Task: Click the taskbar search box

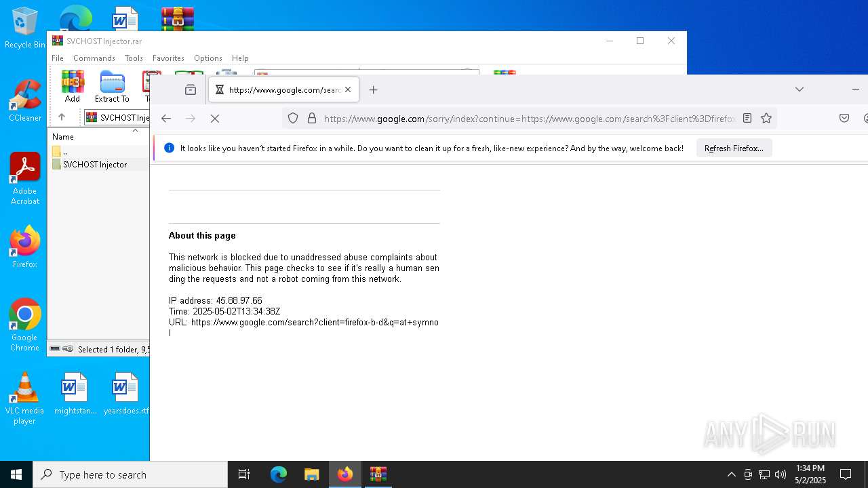Action: [130, 474]
